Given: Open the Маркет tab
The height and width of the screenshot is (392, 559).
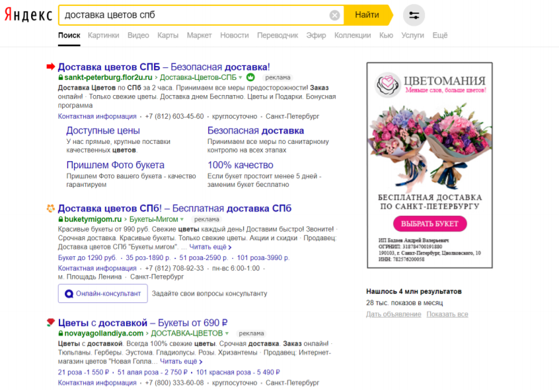Looking at the screenshot, I should 200,35.
